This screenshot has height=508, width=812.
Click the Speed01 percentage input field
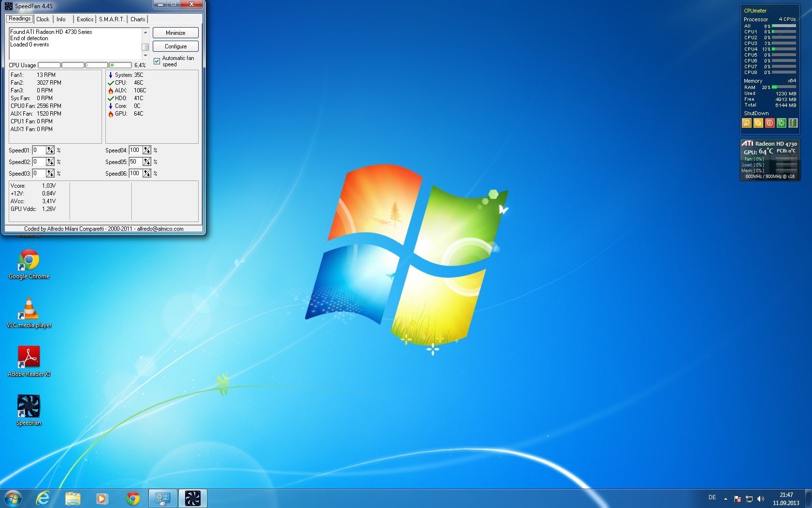tap(39, 150)
